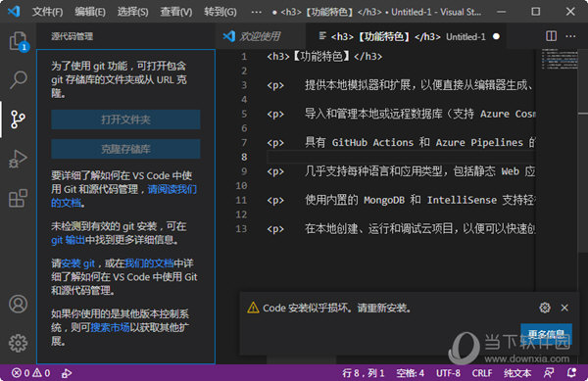Open the Explorer view in activity bar
The width and height of the screenshot is (588, 381).
(x=18, y=41)
